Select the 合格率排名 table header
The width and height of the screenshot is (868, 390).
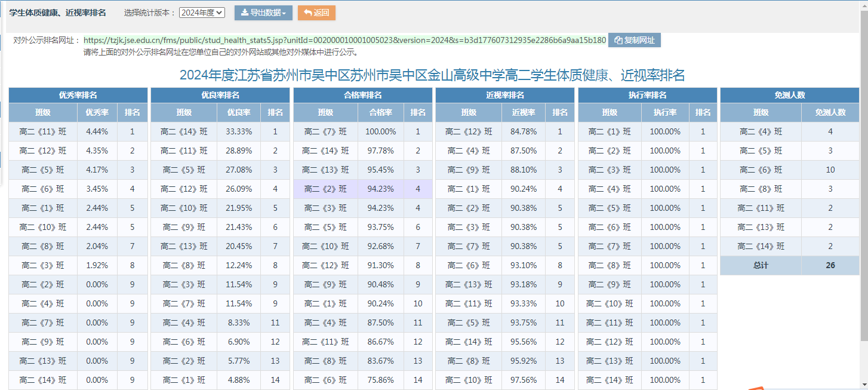[x=362, y=95]
